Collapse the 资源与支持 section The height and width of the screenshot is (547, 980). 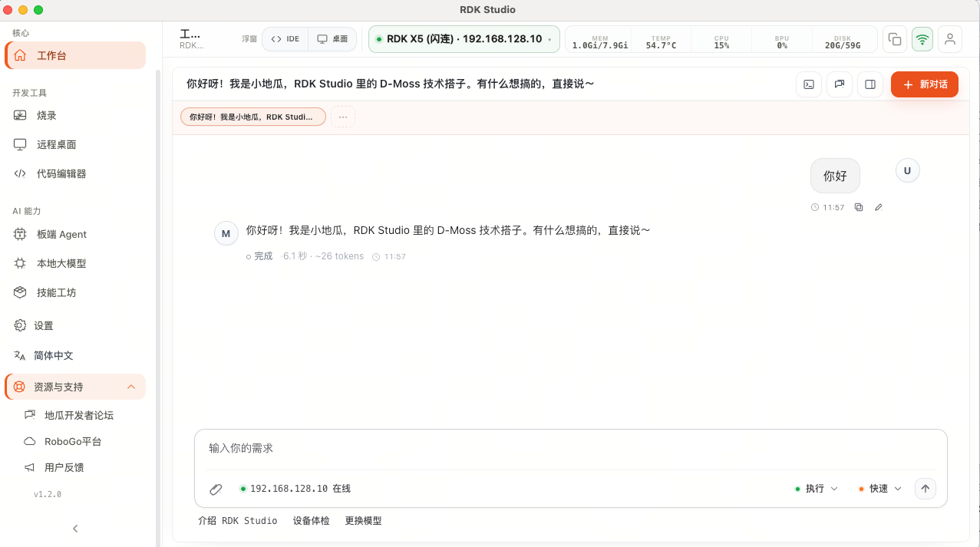(131, 387)
